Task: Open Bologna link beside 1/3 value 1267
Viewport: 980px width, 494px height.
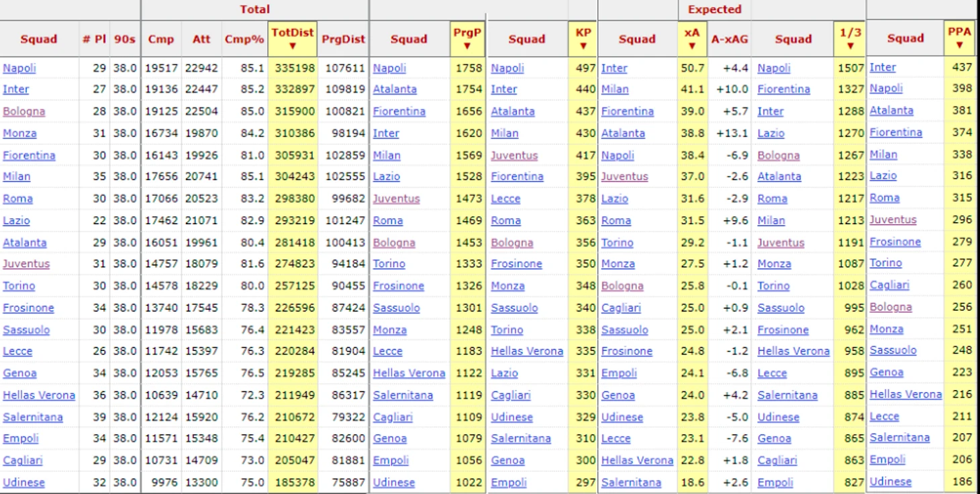Action: click(779, 155)
